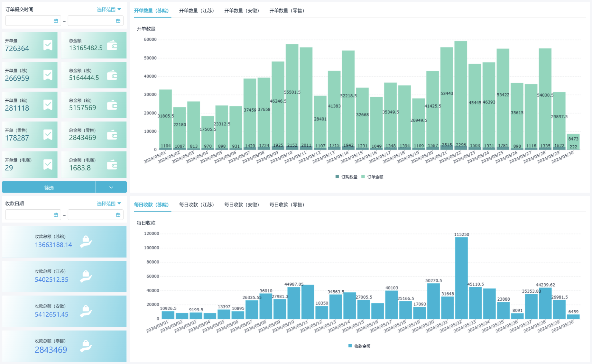Viewport: 592px width, 364px height.
Task: Toggle 订单金额 legend series in order chart
Action: coord(372,177)
